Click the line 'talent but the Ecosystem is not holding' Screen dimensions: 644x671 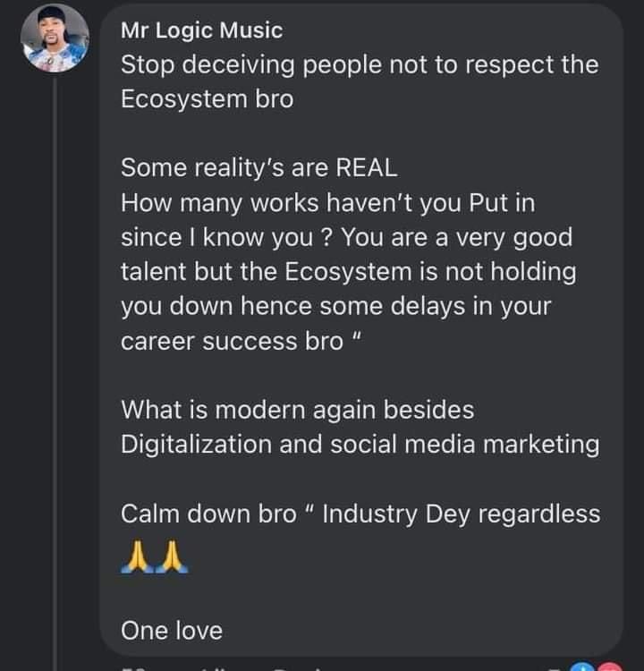click(348, 272)
